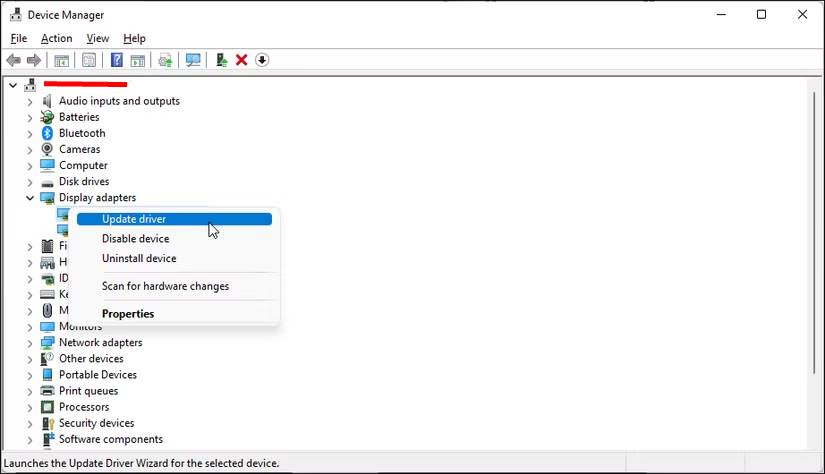Click the Forward arrow toolbar icon
The width and height of the screenshot is (825, 474).
[x=34, y=60]
